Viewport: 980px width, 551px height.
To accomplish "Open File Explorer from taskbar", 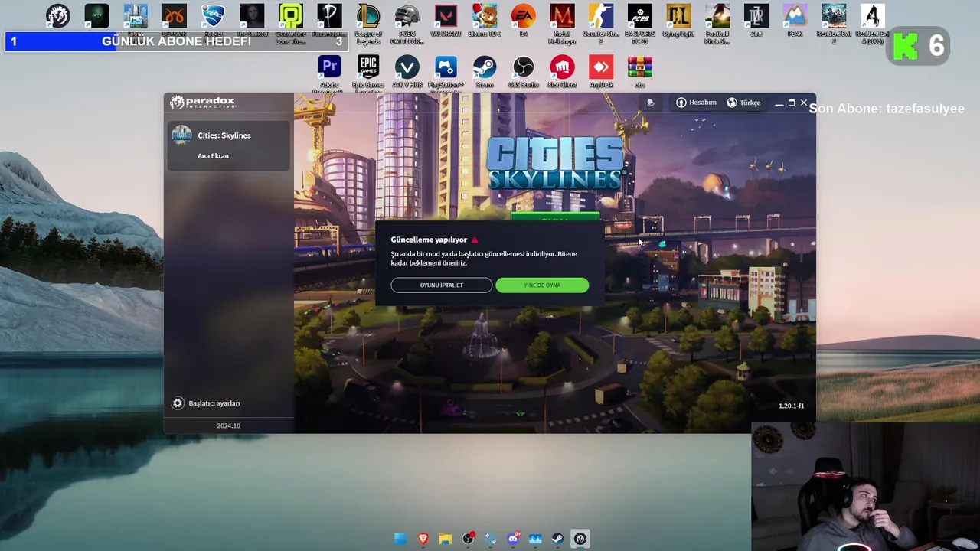I will 446,539.
